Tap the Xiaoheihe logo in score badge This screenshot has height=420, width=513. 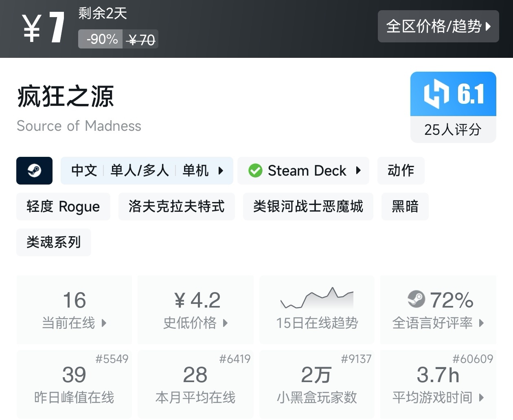(x=436, y=94)
